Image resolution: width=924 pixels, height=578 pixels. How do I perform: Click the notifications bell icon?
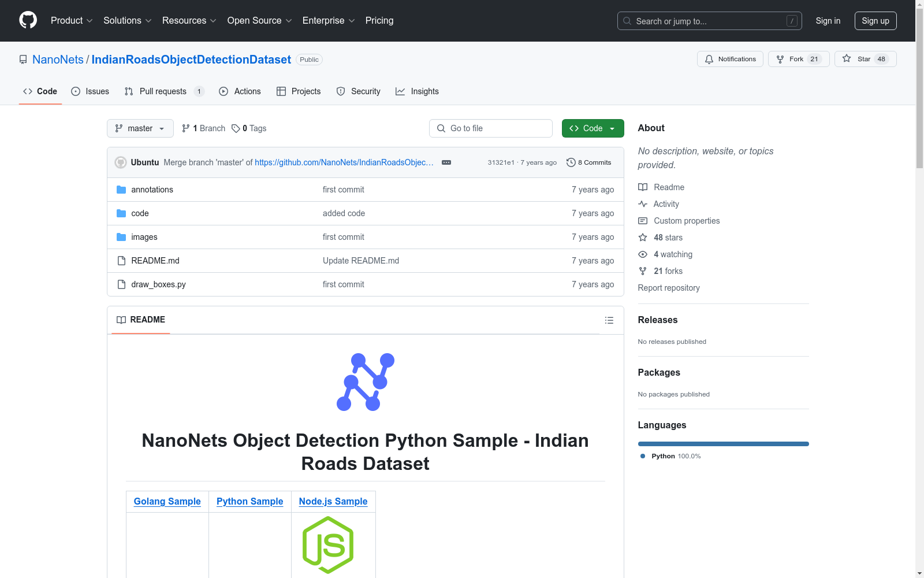(x=709, y=59)
